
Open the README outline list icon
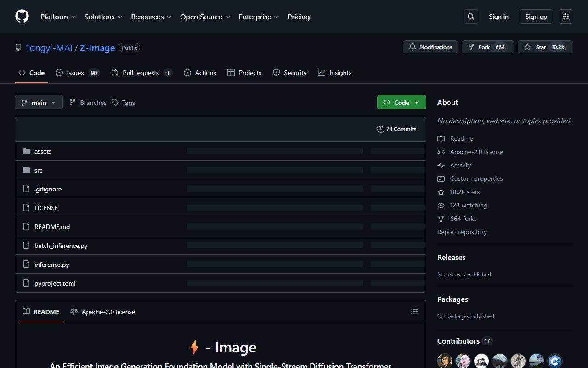point(414,311)
